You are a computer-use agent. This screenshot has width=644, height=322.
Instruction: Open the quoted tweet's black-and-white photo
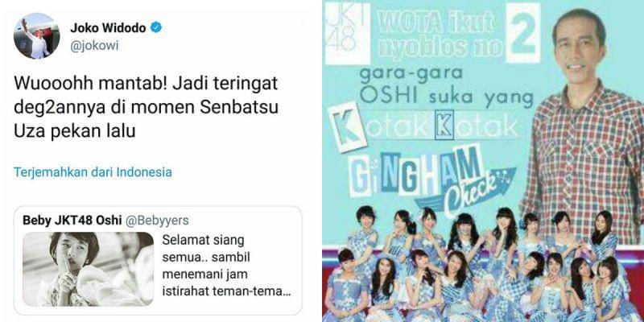coord(89,269)
